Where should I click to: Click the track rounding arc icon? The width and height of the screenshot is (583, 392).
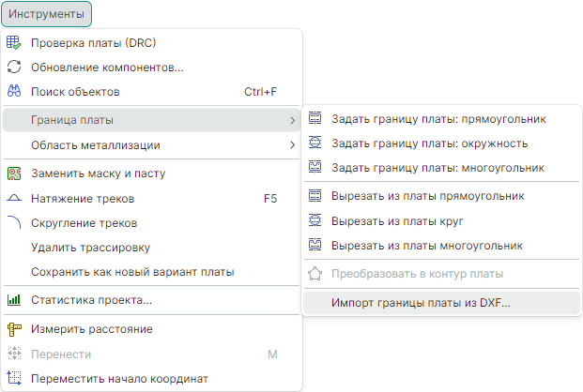(x=14, y=223)
